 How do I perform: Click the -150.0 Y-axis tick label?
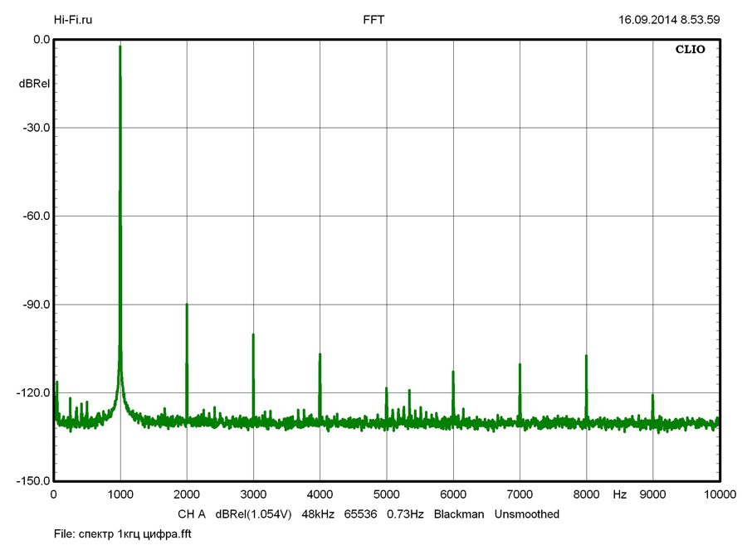coord(32,481)
